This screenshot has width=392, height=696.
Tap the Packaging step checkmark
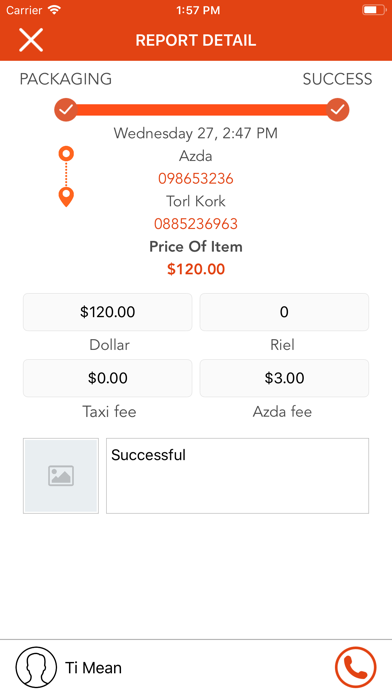[x=66, y=110]
